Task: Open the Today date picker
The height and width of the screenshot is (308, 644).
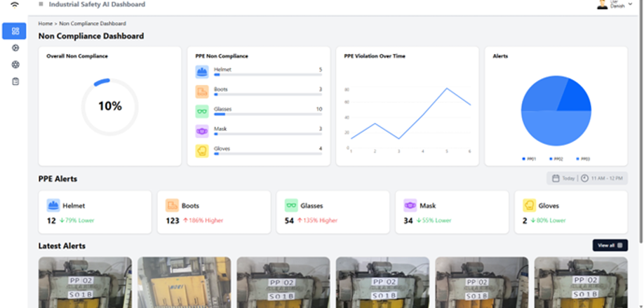Action: 563,178
